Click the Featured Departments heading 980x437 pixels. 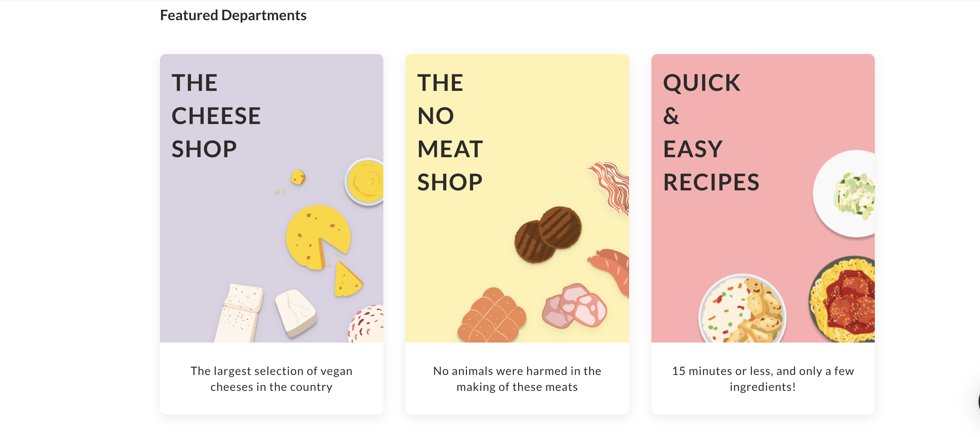pyautogui.click(x=233, y=15)
